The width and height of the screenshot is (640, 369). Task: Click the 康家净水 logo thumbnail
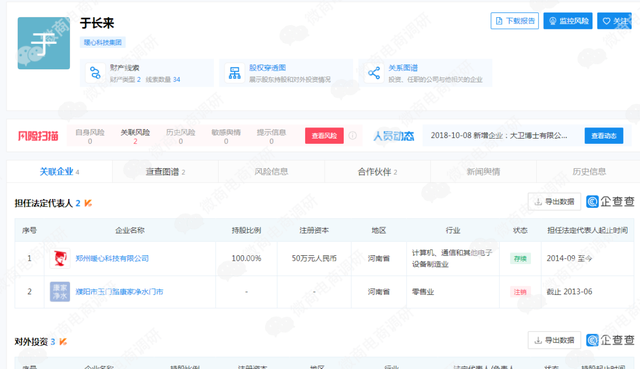click(60, 292)
